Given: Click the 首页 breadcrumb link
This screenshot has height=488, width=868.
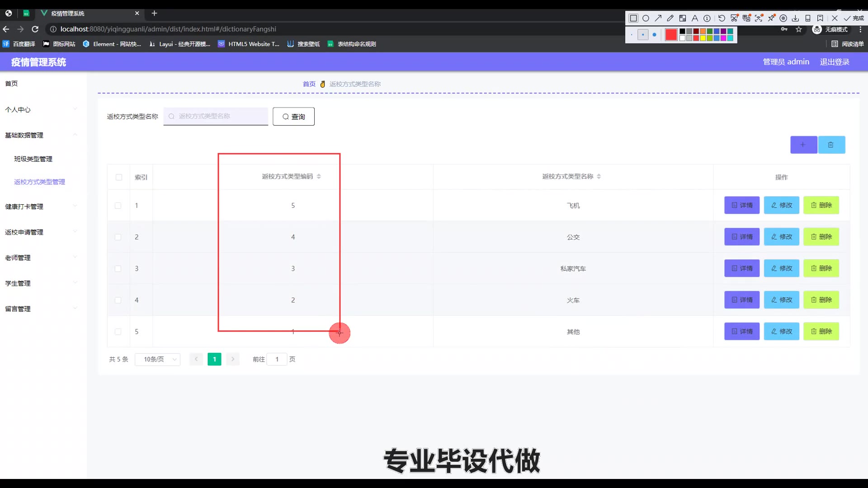Looking at the screenshot, I should (x=309, y=84).
